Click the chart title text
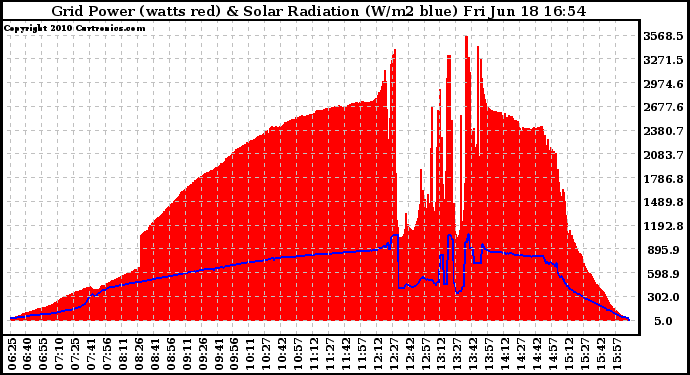 pos(319,11)
